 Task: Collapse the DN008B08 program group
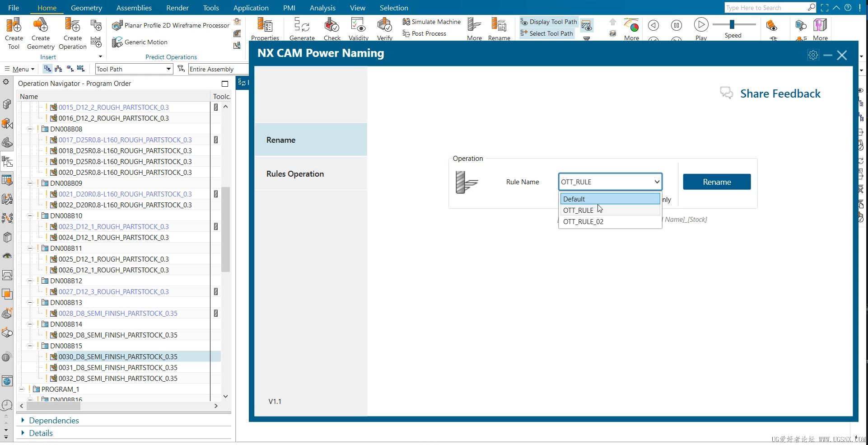pyautogui.click(x=30, y=129)
